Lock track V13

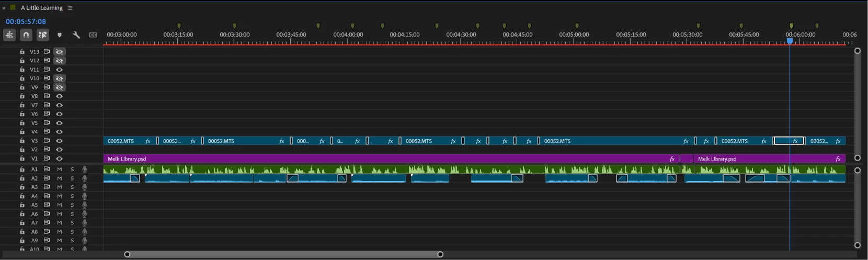[x=22, y=52]
